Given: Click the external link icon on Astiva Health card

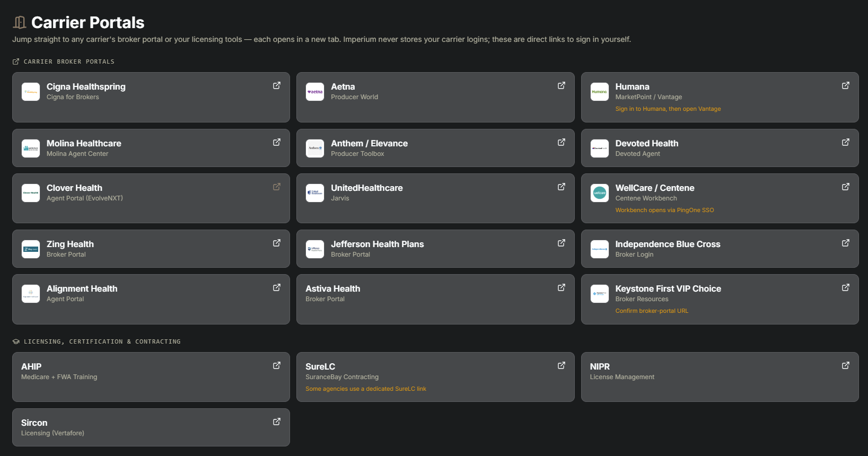Looking at the screenshot, I should tap(562, 287).
